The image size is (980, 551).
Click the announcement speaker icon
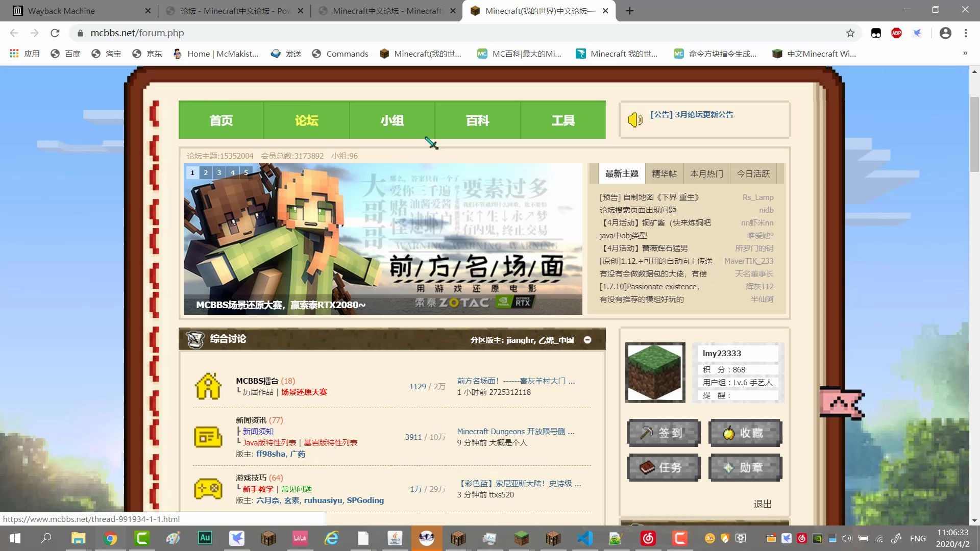tap(634, 120)
